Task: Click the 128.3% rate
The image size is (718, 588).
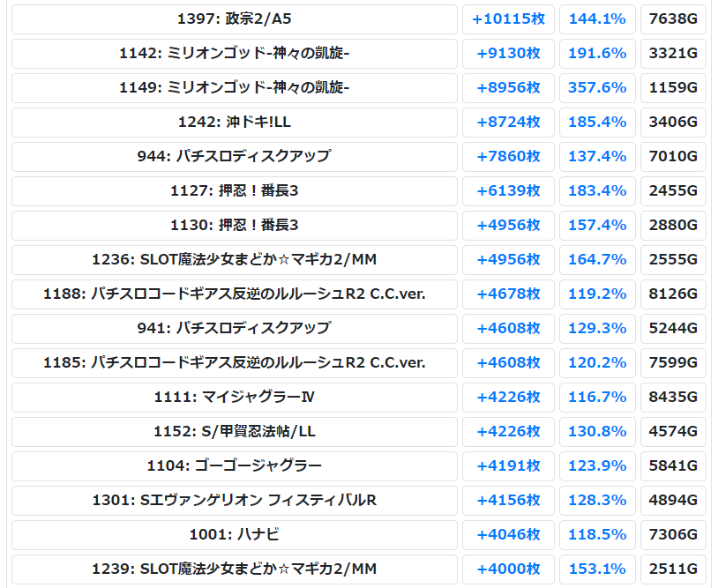Action: (597, 501)
